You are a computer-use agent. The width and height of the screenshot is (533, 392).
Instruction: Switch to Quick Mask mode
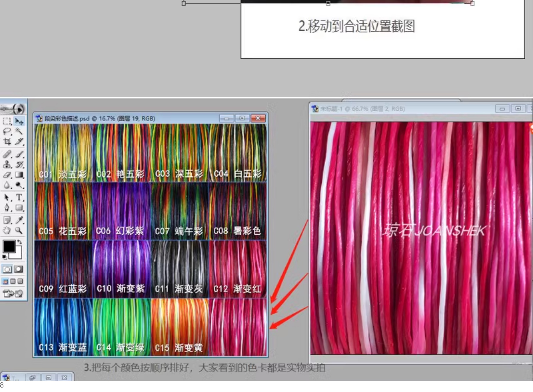pyautogui.click(x=19, y=269)
